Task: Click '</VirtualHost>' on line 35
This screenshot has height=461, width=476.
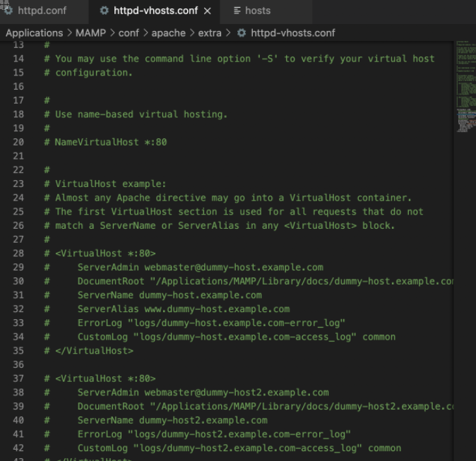Action: [x=89, y=351]
